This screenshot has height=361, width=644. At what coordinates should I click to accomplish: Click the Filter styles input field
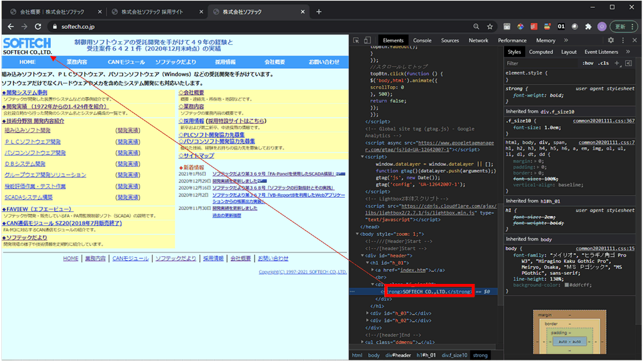pos(542,63)
